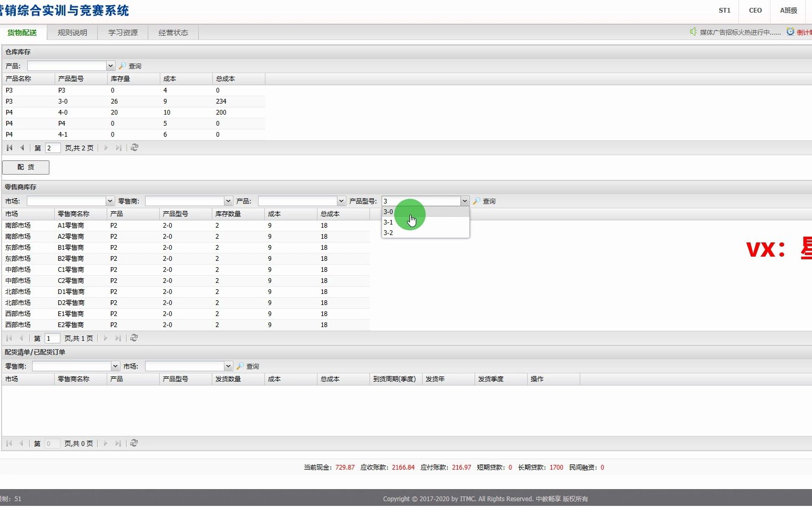812x508 pixels.
Task: Go to next page in 零售商库存 pager
Action: click(105, 338)
